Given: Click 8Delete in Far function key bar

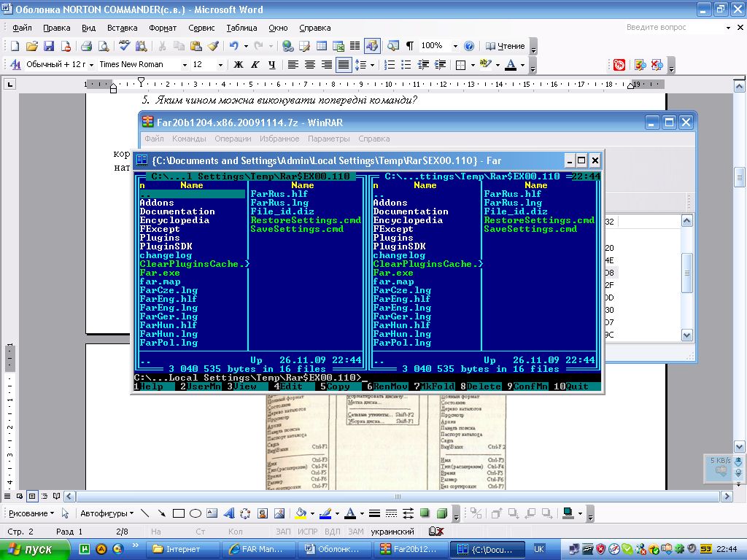Looking at the screenshot, I should (481, 386).
